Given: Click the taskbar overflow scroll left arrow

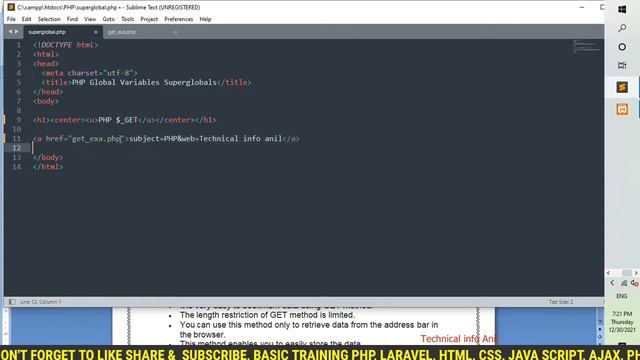Looking at the screenshot, I should coord(609,273).
